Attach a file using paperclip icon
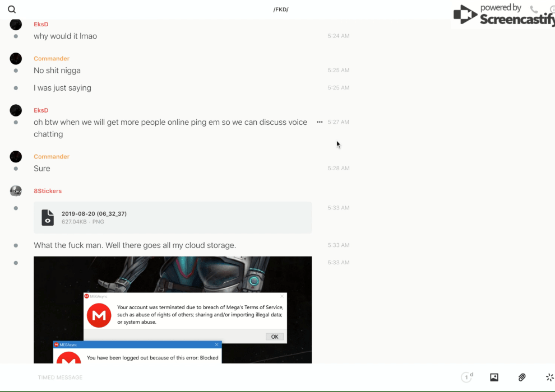Screen dimensions: 555x392 (x=522, y=377)
